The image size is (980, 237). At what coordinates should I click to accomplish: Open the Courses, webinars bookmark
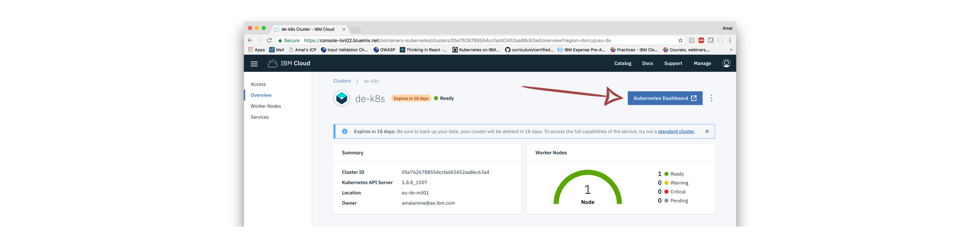pos(687,50)
